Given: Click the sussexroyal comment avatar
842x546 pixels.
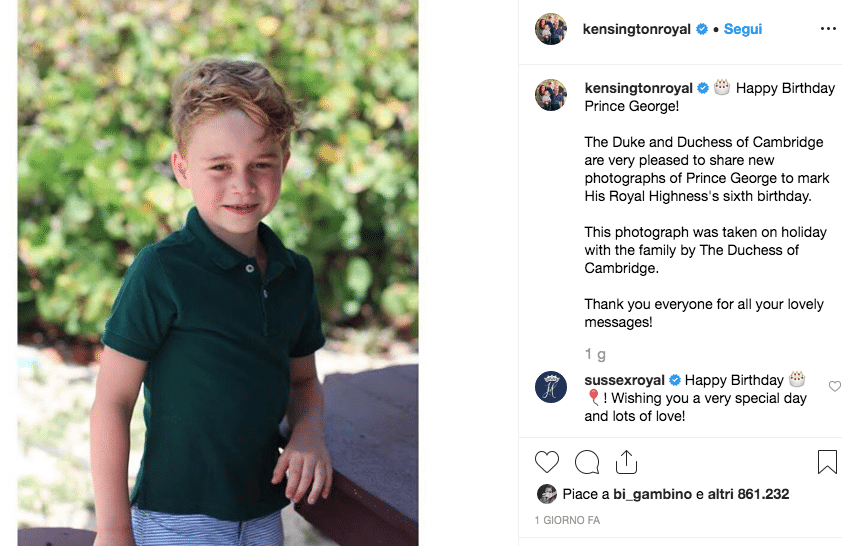Looking at the screenshot, I should tap(551, 386).
